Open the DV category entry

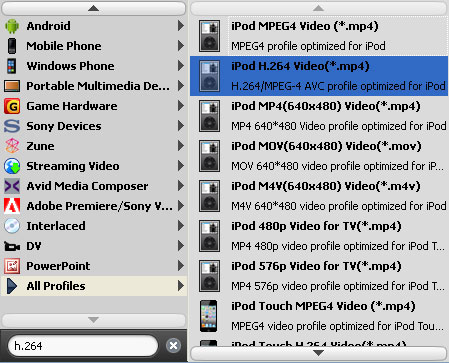(94, 246)
